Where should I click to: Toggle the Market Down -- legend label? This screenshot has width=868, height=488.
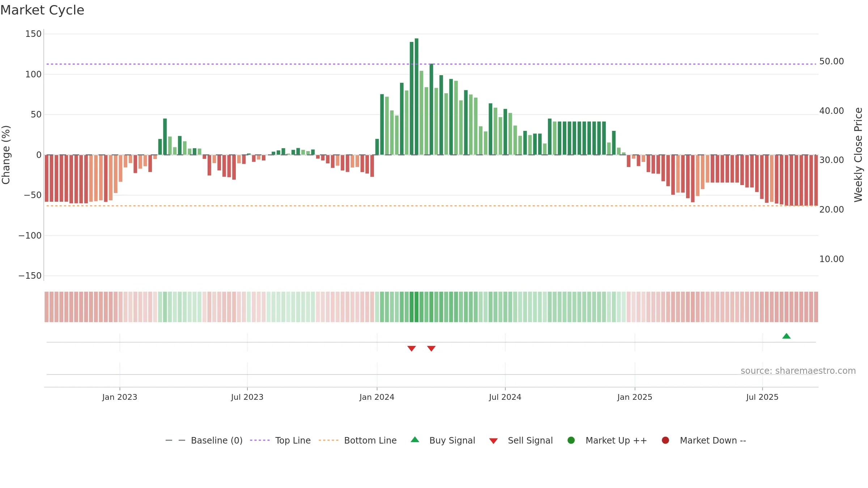(713, 441)
